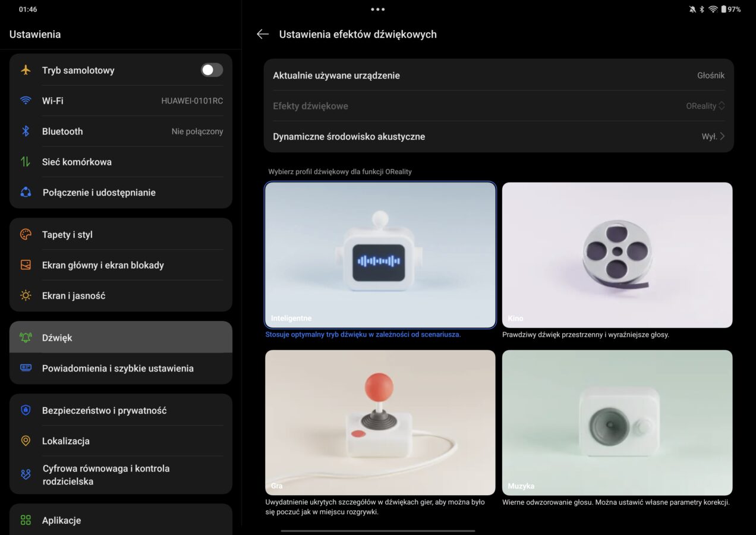This screenshot has width=756, height=535.
Task: Click the location pin icon
Action: pos(26,441)
